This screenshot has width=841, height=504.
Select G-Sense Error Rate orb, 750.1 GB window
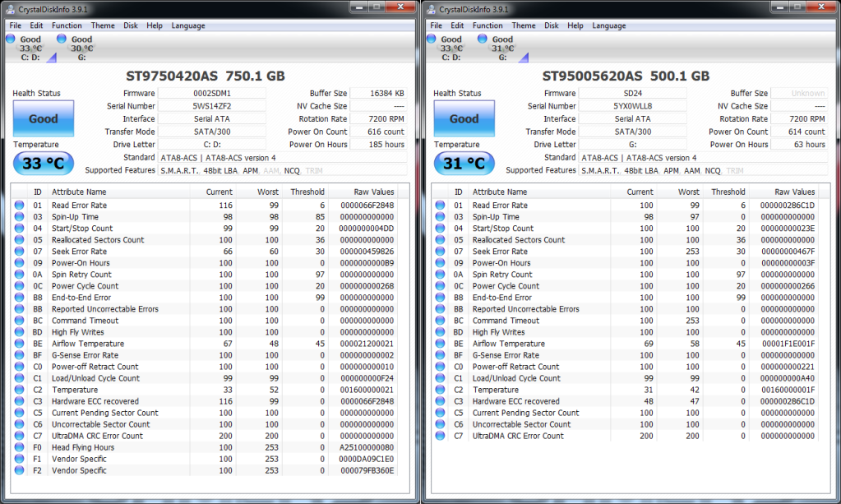pos(19,355)
